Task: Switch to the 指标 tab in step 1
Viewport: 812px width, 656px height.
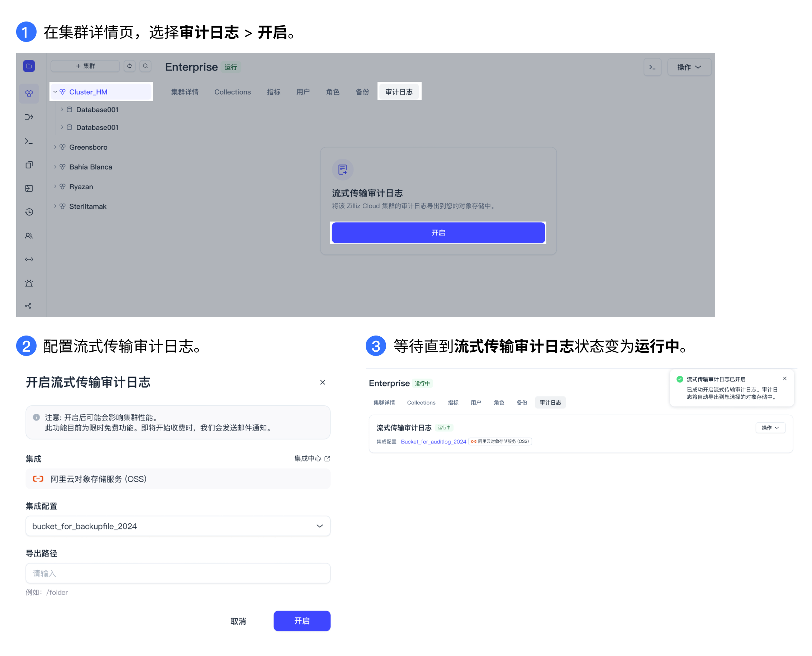Action: (274, 92)
